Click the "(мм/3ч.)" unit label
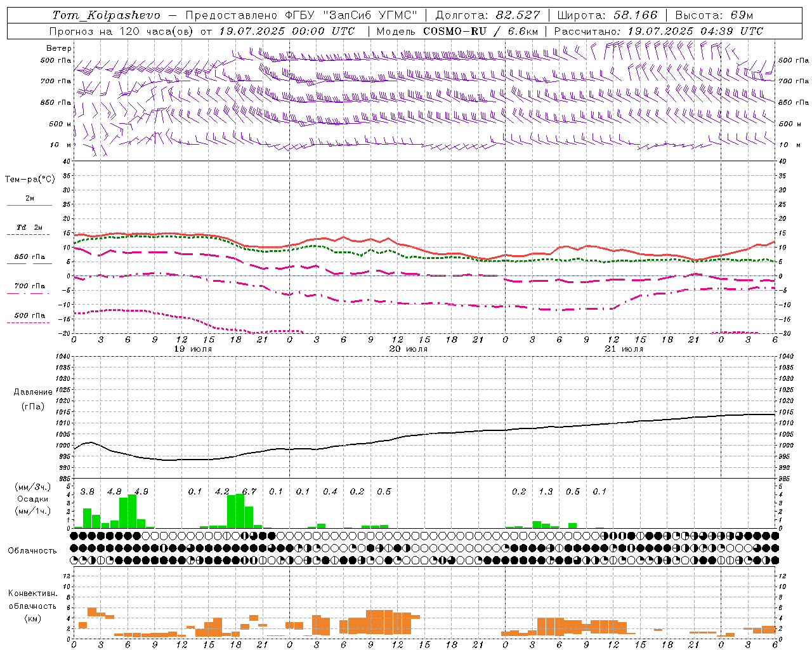Screen dimensions: 812x650 click(32, 487)
